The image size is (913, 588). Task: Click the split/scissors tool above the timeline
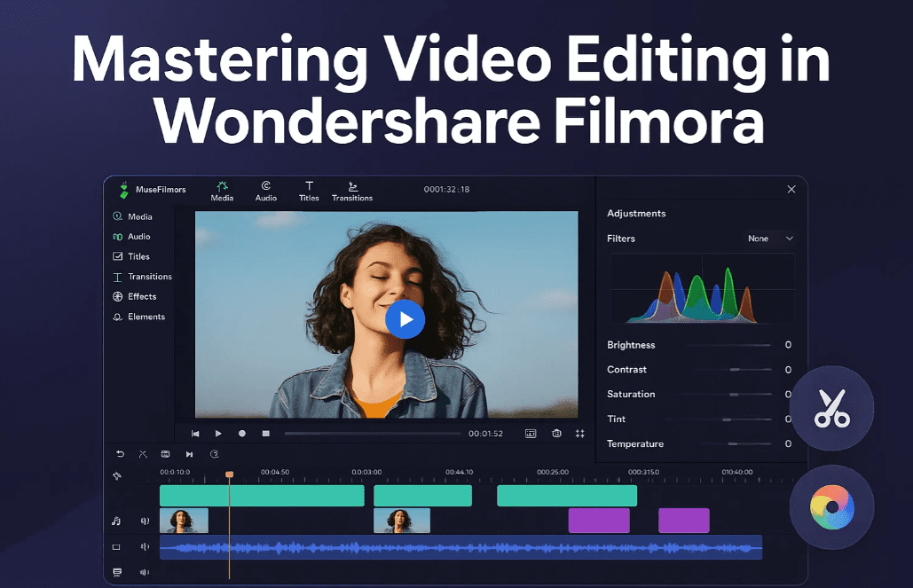click(x=143, y=454)
